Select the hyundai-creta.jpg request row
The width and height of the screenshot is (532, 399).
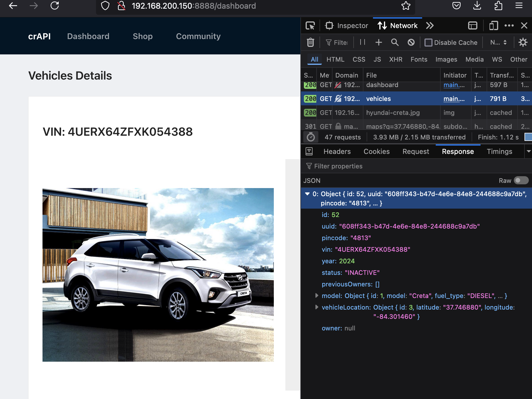(416, 113)
